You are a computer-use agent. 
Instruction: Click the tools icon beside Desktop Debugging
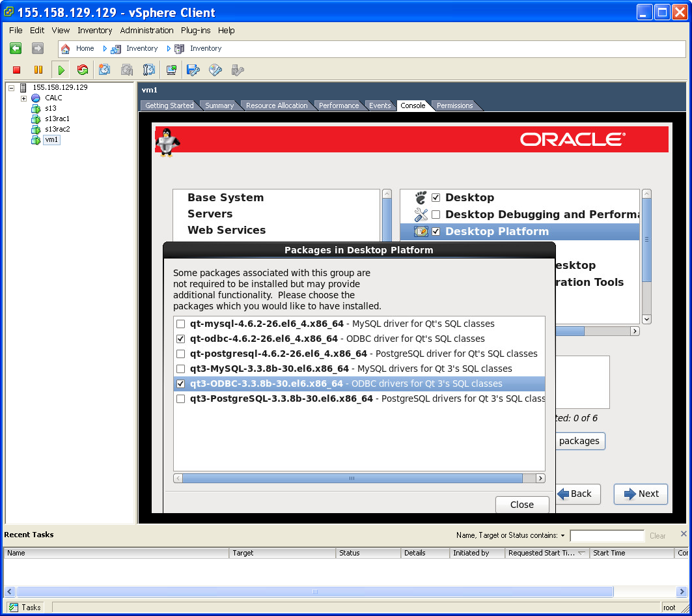coord(421,215)
